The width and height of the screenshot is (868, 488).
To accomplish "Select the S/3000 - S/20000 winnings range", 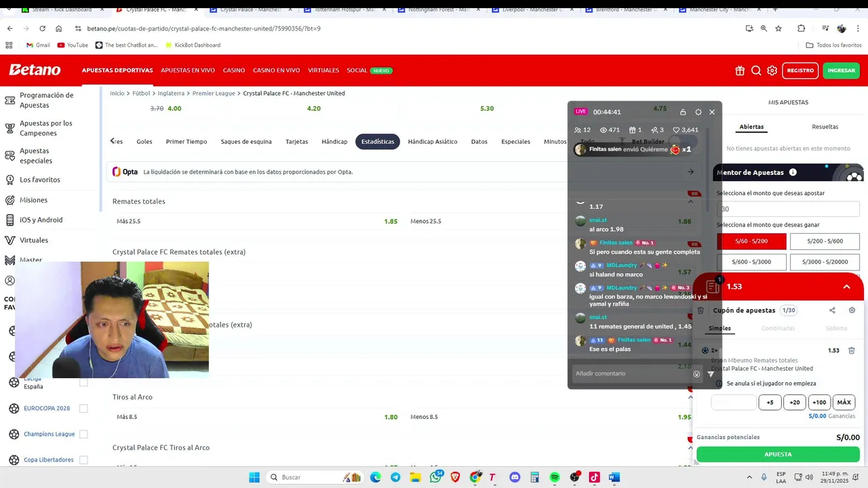I will tap(825, 262).
